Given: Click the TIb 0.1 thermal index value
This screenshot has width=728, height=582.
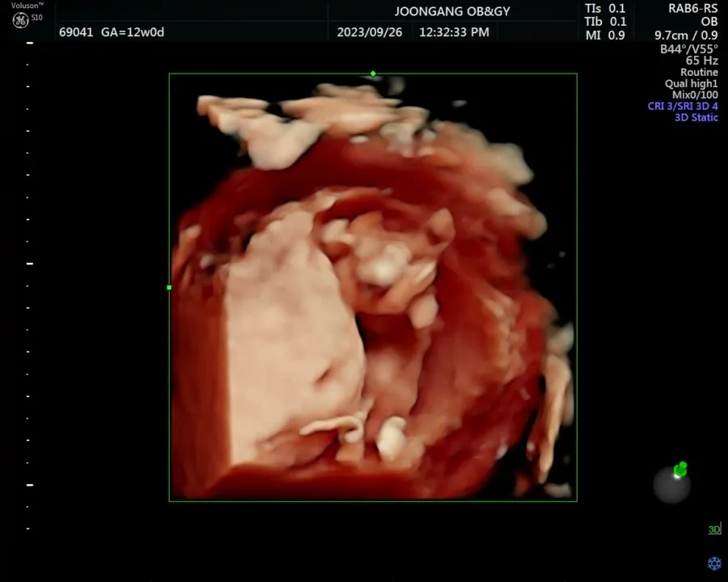Looking at the screenshot, I should [x=605, y=22].
